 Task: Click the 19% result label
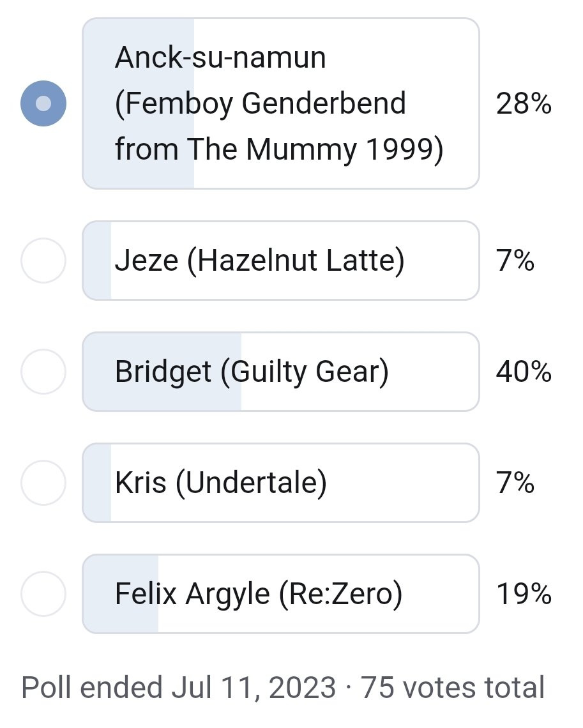tap(524, 593)
